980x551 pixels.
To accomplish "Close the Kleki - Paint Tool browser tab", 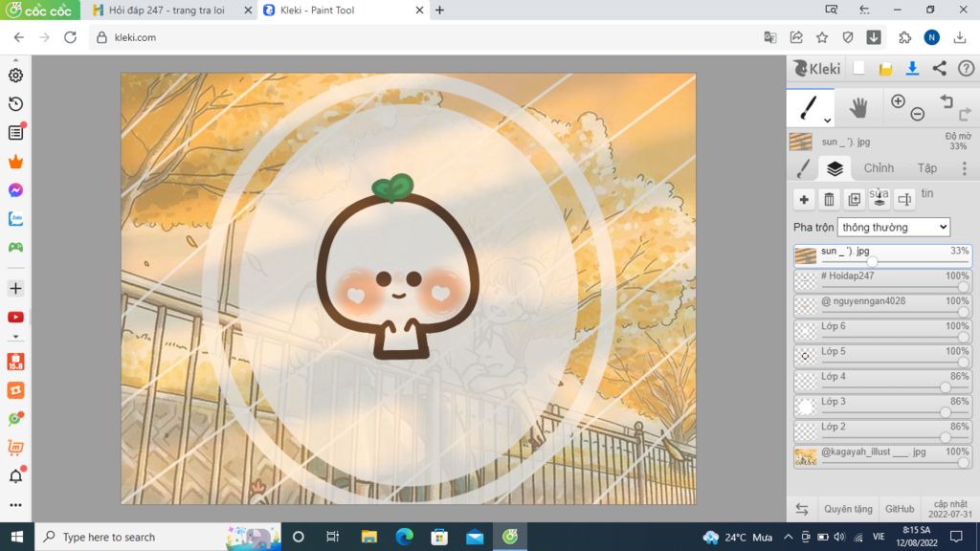I will 419,10.
